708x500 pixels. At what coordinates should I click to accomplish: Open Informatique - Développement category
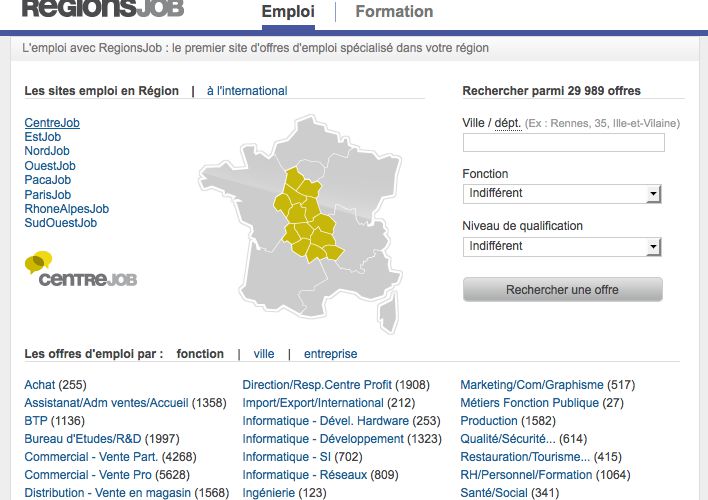pyautogui.click(x=323, y=439)
